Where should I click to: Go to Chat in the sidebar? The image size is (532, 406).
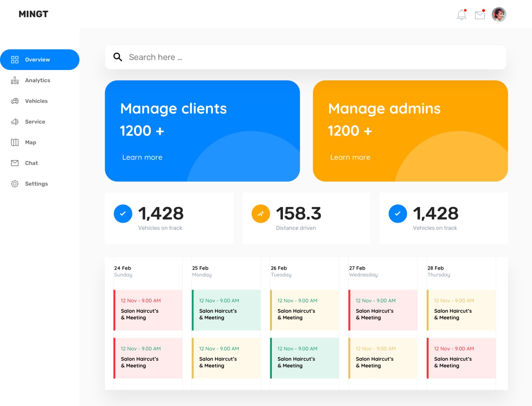(31, 163)
